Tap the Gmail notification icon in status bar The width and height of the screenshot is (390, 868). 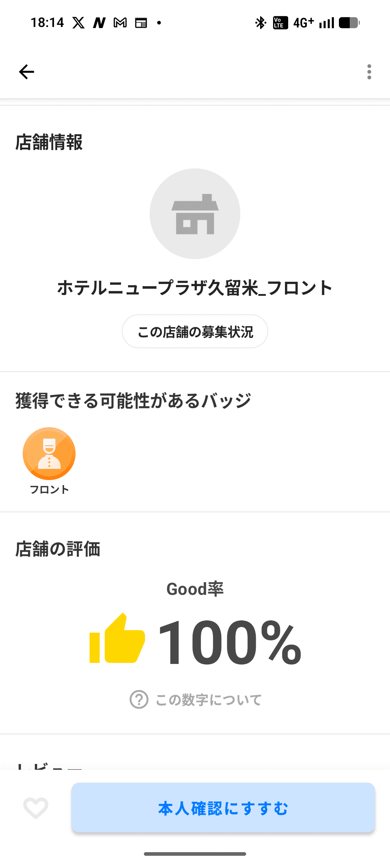(x=120, y=23)
